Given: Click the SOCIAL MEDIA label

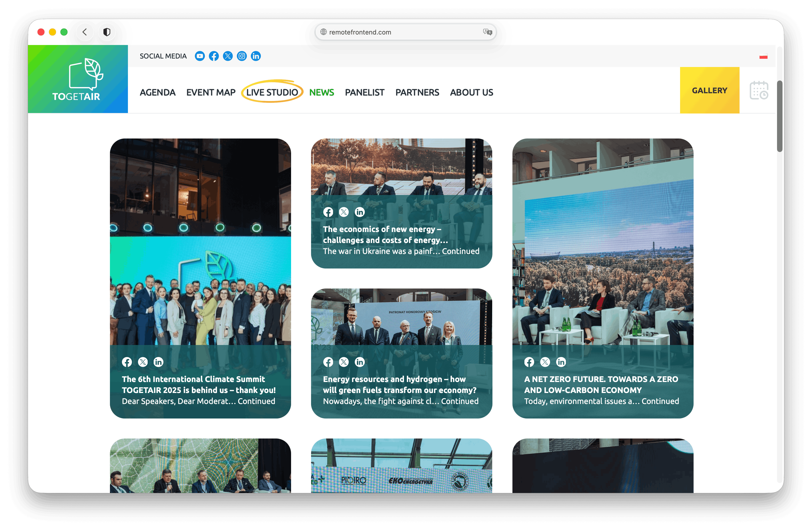Looking at the screenshot, I should pos(163,56).
